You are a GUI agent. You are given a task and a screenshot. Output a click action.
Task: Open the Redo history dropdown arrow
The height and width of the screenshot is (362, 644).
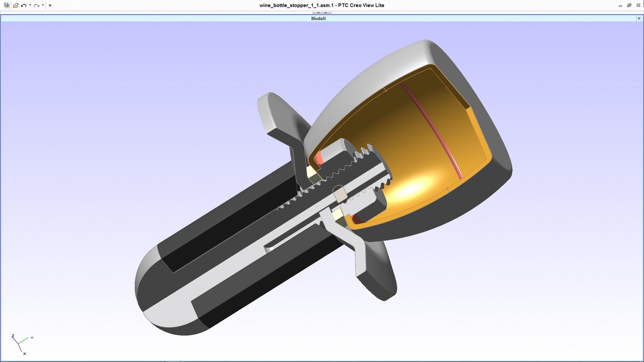[x=43, y=5]
